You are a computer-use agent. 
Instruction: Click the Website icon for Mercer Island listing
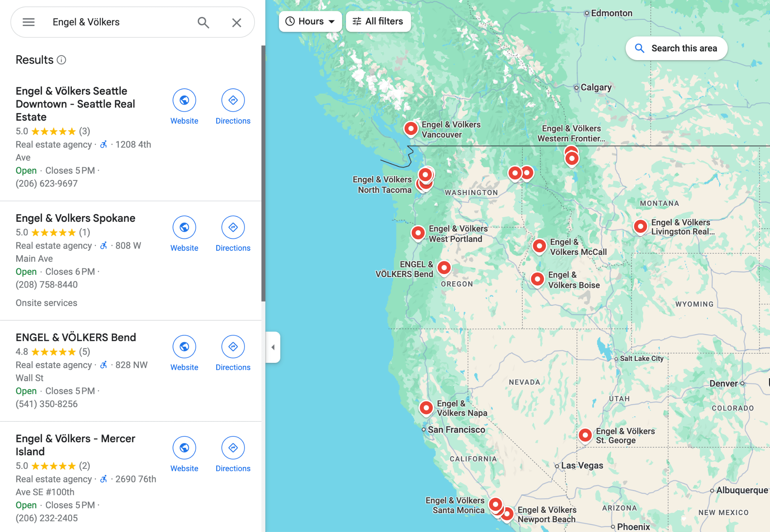pos(184,447)
